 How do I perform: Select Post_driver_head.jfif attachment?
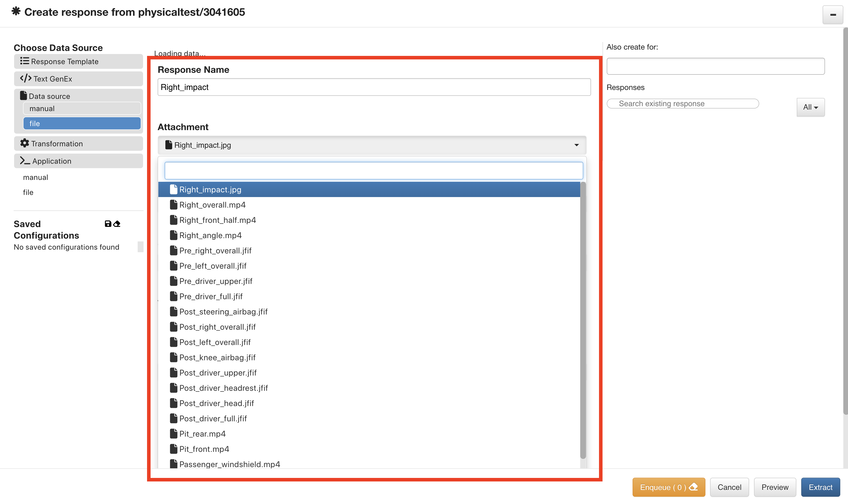tap(369, 403)
